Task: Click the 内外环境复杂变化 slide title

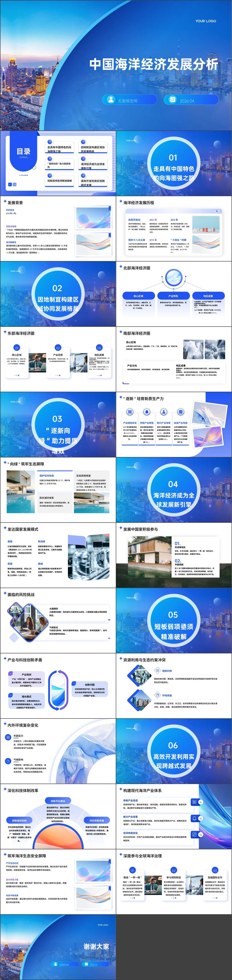Action: [23, 725]
